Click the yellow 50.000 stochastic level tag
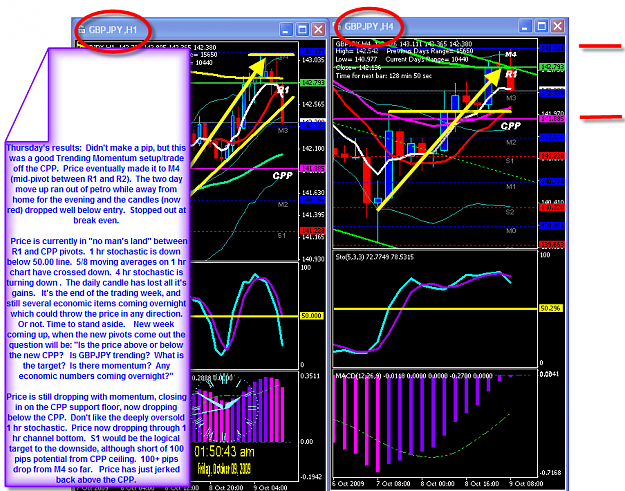This screenshot has height=491, width=625. click(x=311, y=316)
